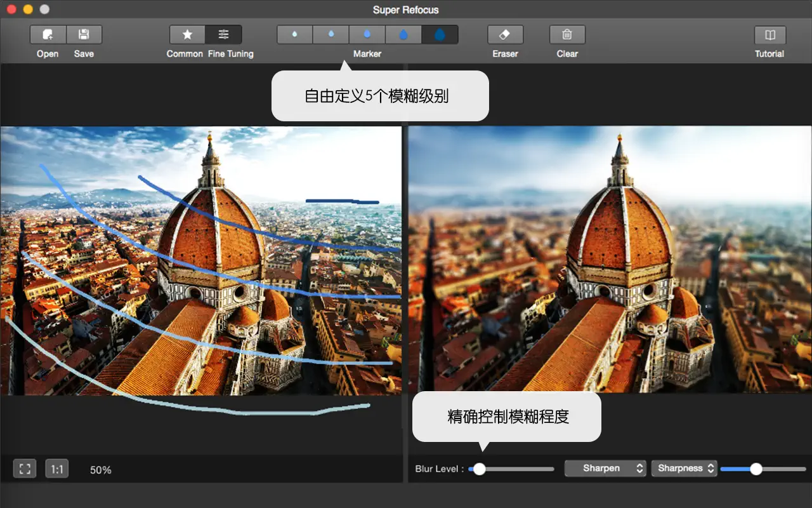The height and width of the screenshot is (508, 812).
Task: Open the Sharpen effect dropdown
Action: click(605, 468)
